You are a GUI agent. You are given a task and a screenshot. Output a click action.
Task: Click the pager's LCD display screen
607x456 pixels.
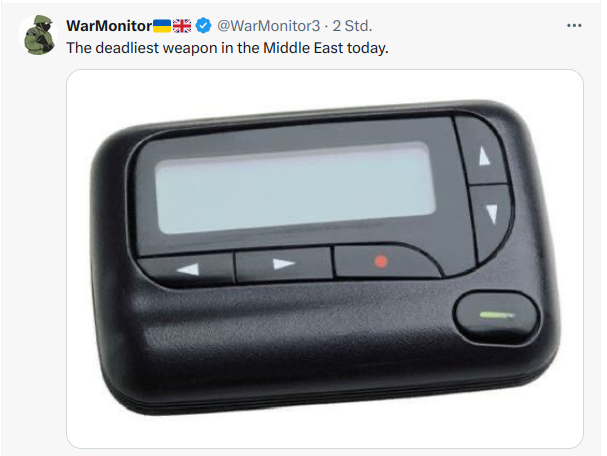295,188
